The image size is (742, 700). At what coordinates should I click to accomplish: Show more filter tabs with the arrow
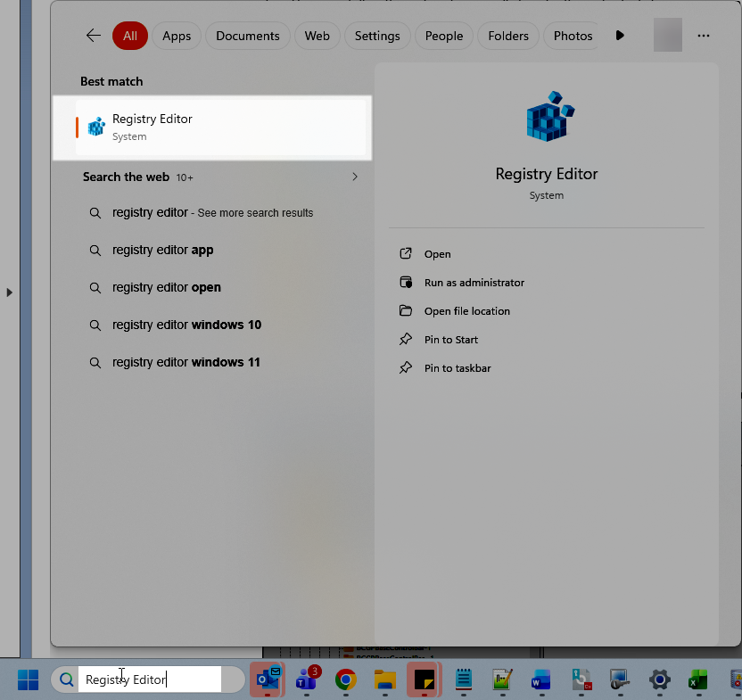[620, 36]
